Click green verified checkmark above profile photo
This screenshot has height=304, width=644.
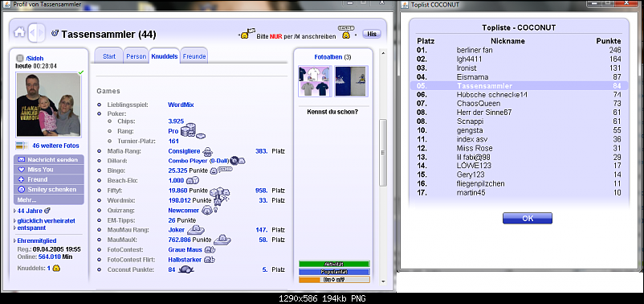81,72
